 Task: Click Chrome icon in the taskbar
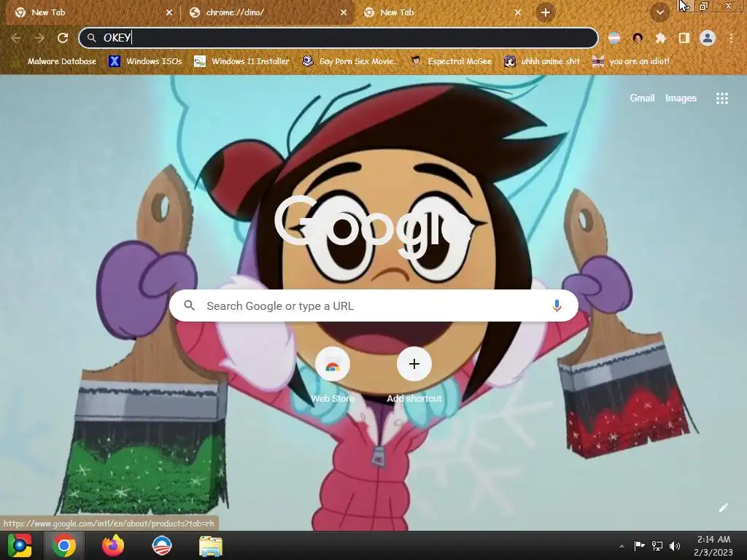pyautogui.click(x=64, y=545)
